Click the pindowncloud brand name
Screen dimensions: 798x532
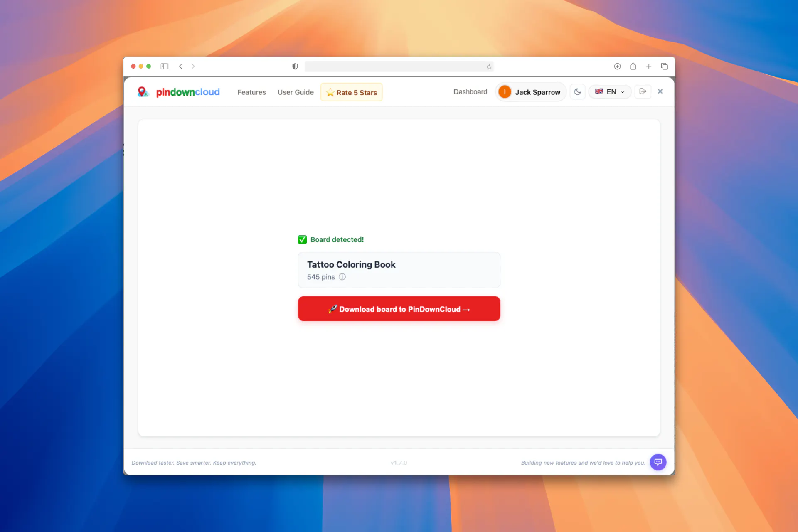[x=188, y=92]
